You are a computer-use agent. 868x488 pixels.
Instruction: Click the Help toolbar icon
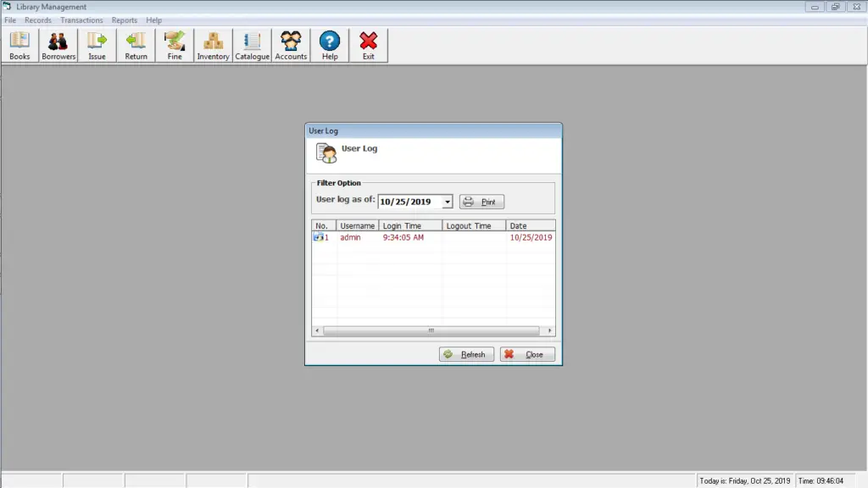coord(329,44)
